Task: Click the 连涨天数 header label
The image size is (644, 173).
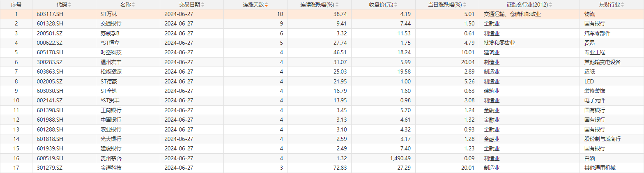Action: tap(254, 5)
